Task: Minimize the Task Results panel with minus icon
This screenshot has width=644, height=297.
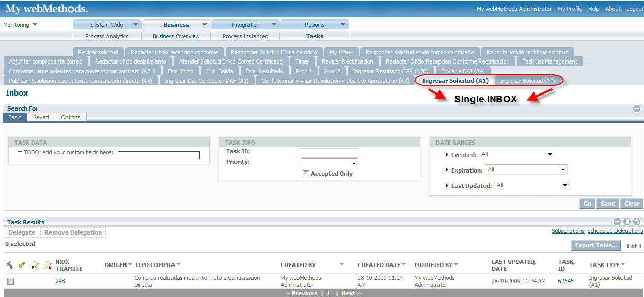Action: 617,222
